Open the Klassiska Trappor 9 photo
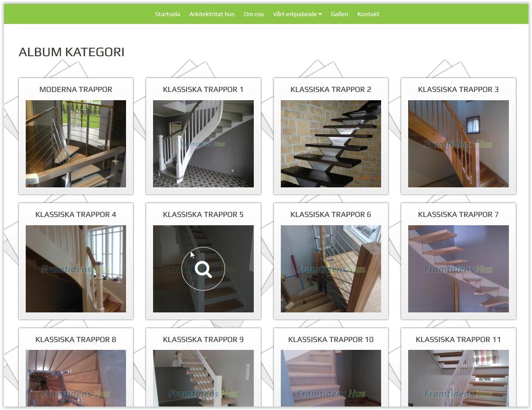The image size is (532, 410). [203, 378]
